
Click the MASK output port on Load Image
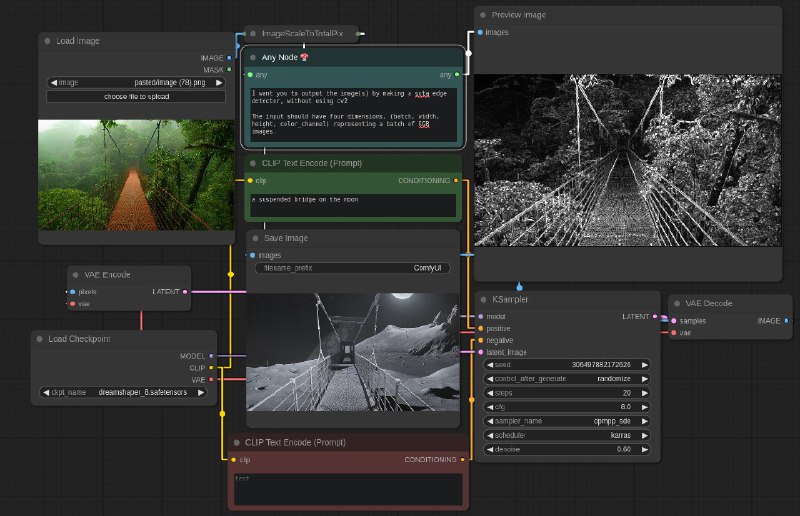click(231, 70)
